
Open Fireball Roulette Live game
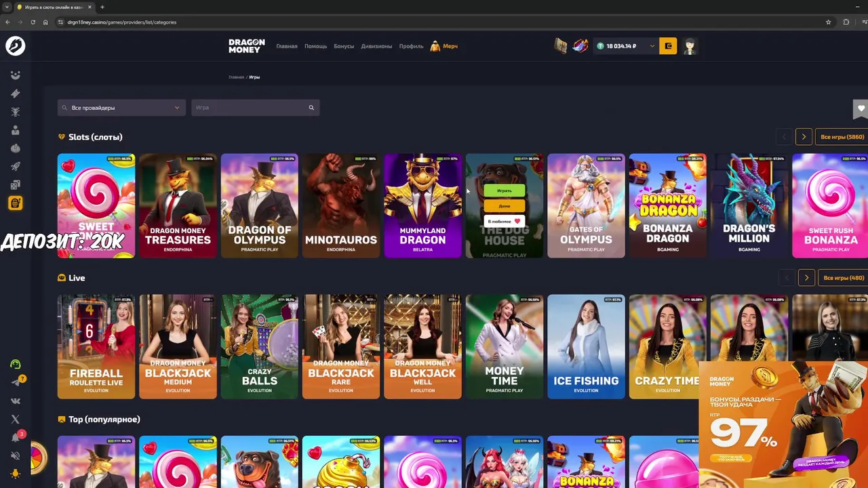[96, 347]
